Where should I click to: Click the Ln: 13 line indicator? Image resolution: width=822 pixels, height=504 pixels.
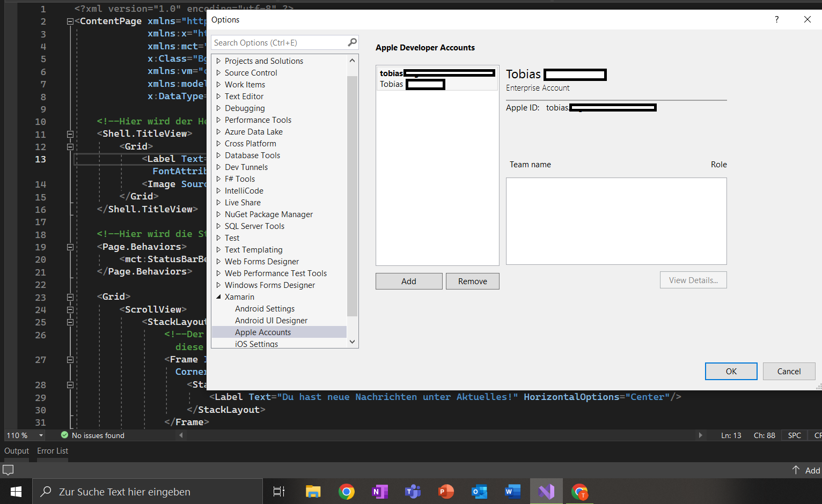(731, 435)
